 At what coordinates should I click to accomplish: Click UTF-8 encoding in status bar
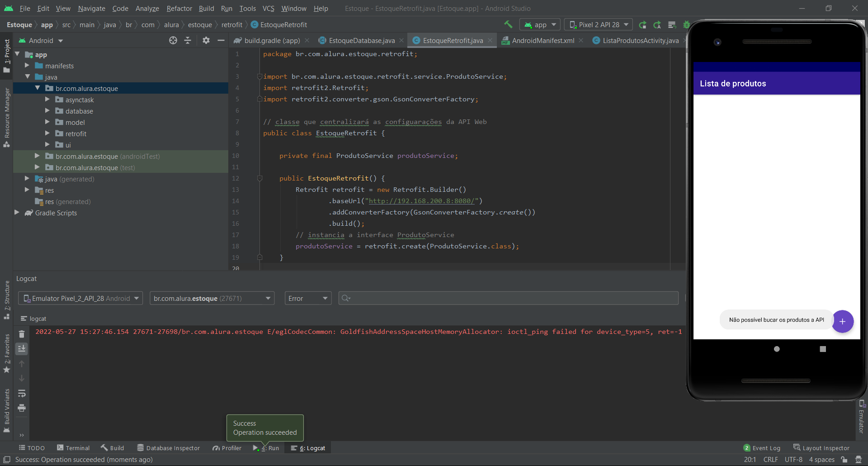pyautogui.click(x=793, y=460)
